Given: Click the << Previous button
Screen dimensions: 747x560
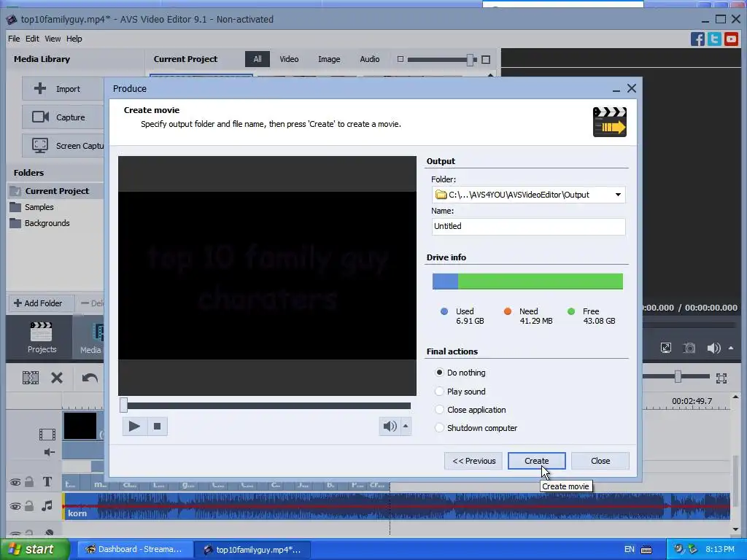Looking at the screenshot, I should pyautogui.click(x=473, y=461).
